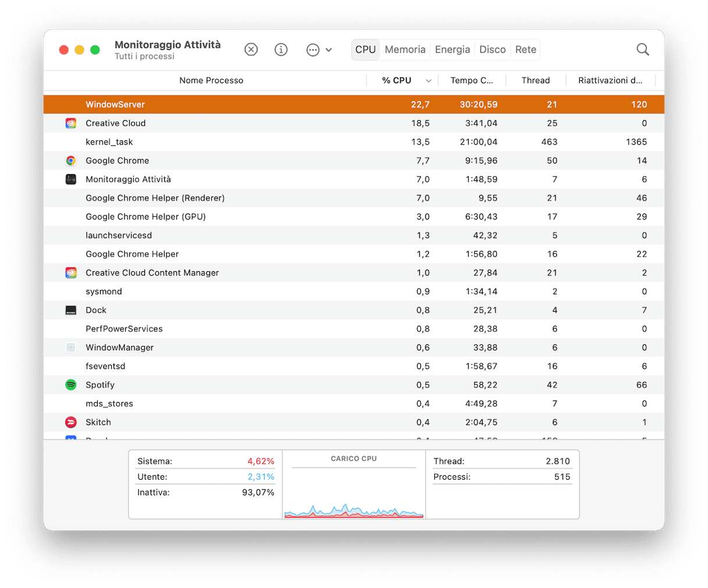This screenshot has height=588, width=708.
Task: Select the launchservicesd process row
Action: 354,235
